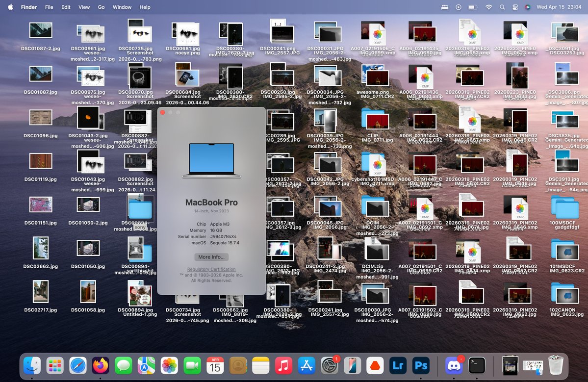
Task: Select the DSC01050.jpg thumbnail
Action: click(x=88, y=249)
